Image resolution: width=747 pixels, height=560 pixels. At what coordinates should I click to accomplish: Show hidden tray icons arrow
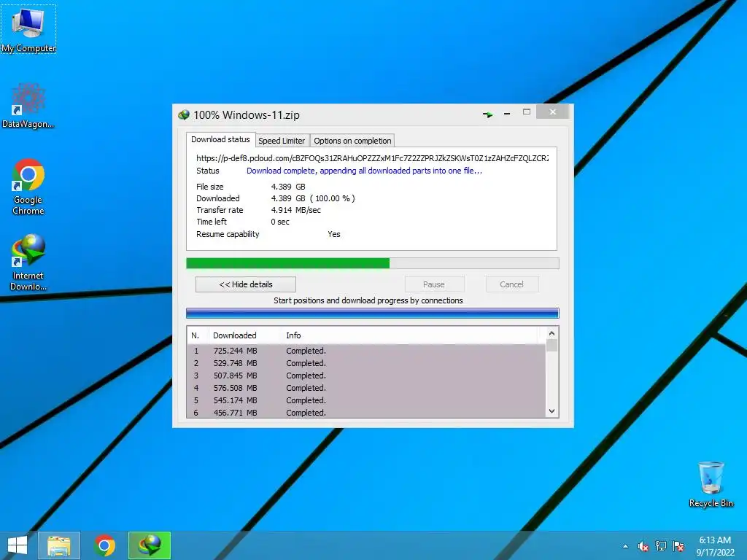625,546
